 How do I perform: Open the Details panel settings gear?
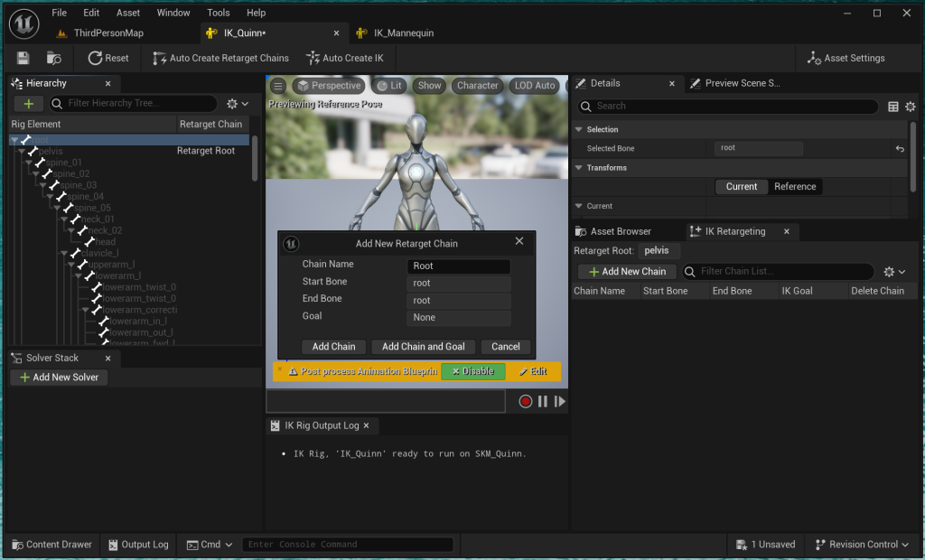(x=911, y=107)
